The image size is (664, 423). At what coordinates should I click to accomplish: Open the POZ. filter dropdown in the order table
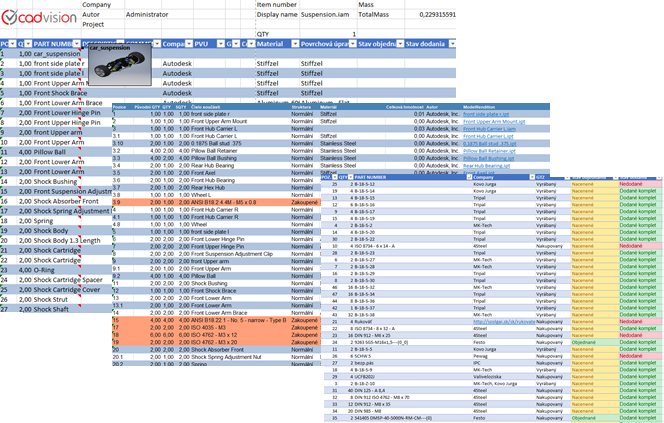pyautogui.click(x=335, y=177)
